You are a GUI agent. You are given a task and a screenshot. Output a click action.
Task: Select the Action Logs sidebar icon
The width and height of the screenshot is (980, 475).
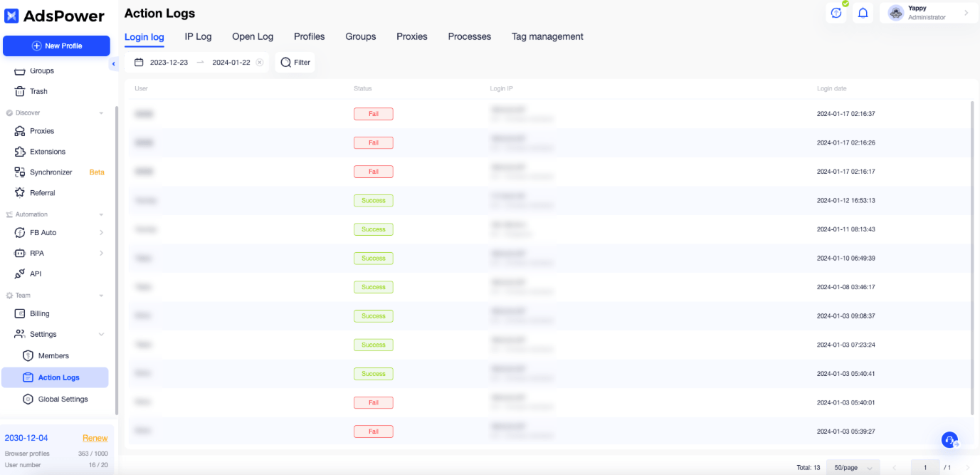[x=28, y=377]
